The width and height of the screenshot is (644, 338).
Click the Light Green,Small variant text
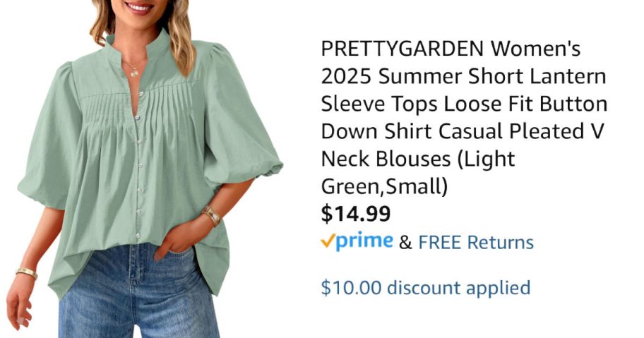tap(418, 172)
